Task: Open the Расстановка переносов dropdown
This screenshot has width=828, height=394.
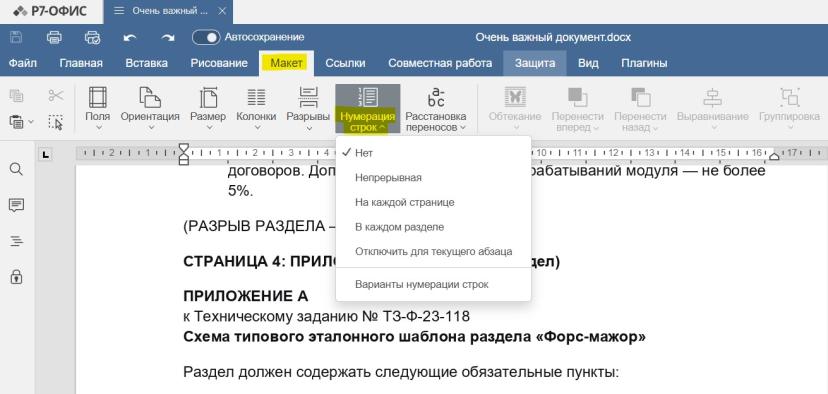Action: (x=436, y=109)
